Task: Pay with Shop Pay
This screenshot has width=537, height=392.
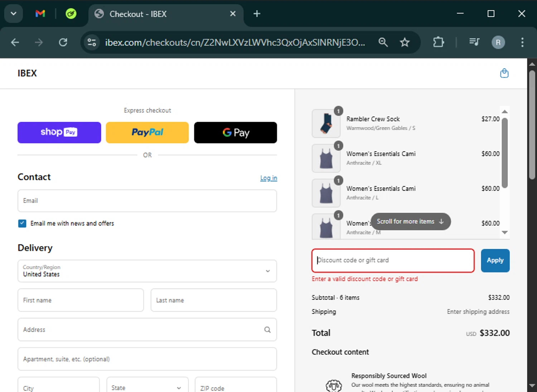Action: tap(59, 132)
